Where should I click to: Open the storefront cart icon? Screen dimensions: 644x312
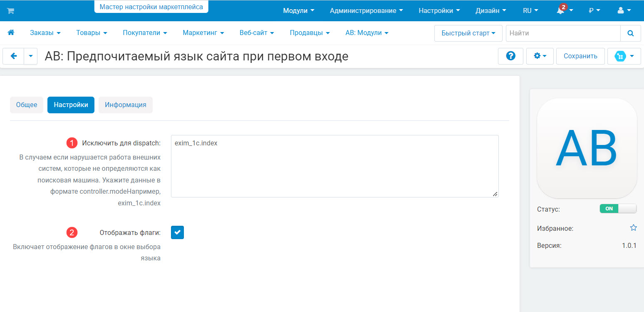[x=11, y=11]
